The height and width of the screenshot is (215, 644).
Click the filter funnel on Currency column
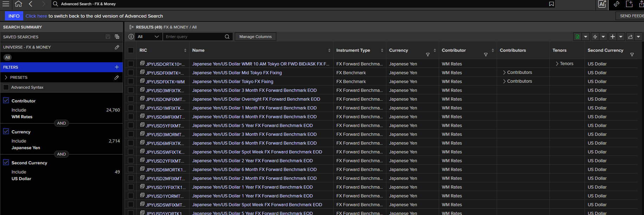428,55
